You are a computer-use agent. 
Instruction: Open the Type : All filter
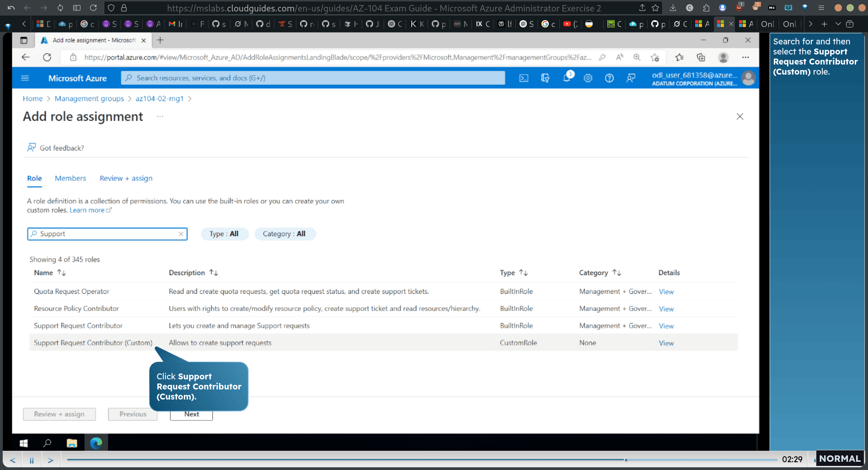(224, 234)
